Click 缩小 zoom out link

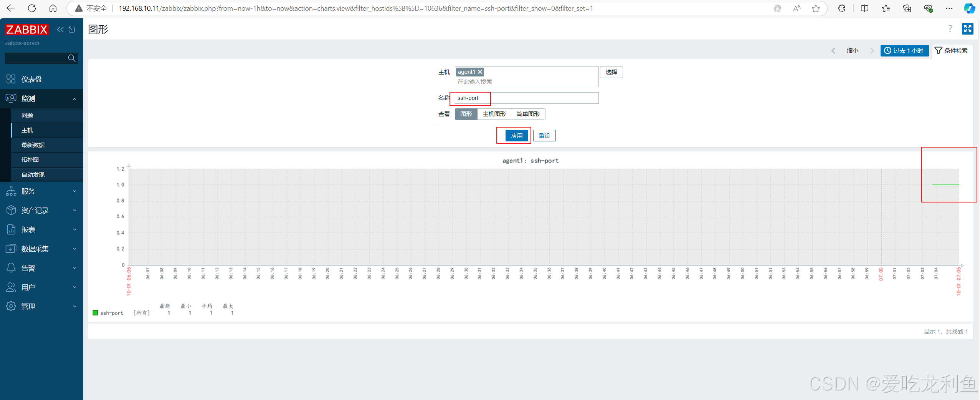pos(853,51)
